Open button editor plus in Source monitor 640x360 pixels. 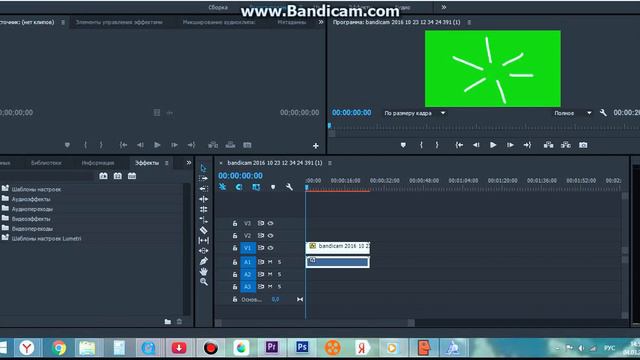coord(316,145)
